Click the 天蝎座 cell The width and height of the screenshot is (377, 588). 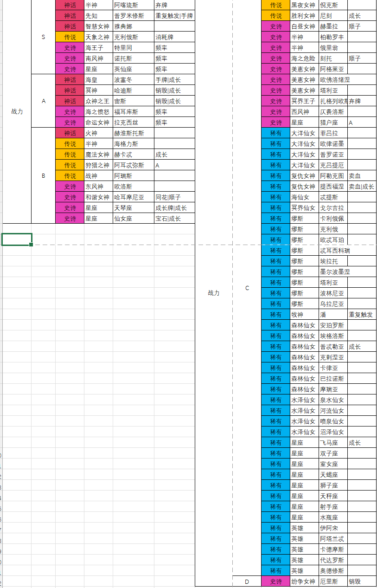pyautogui.click(x=333, y=475)
